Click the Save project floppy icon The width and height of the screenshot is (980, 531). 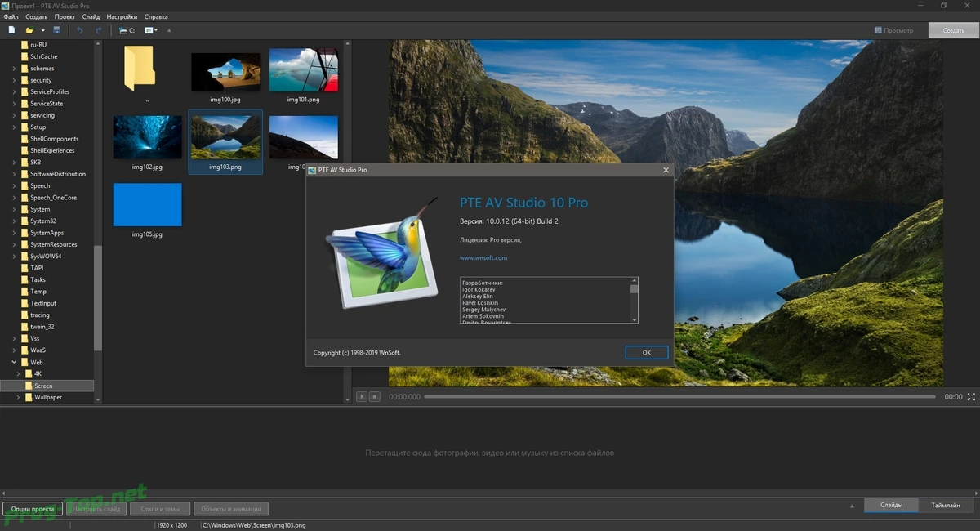[x=56, y=30]
